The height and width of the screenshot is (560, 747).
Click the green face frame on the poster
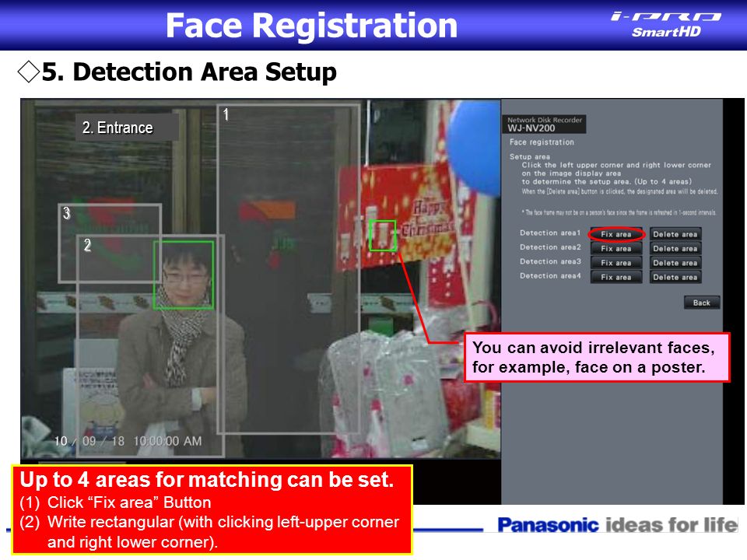coord(383,235)
